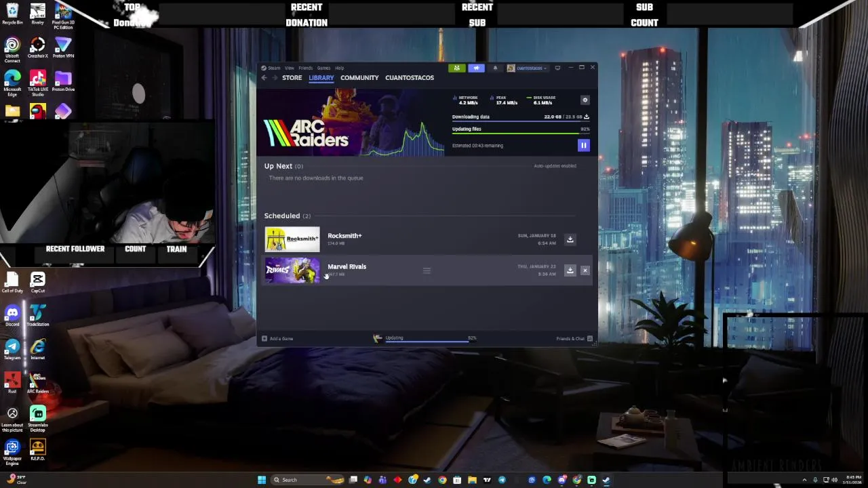This screenshot has width=868, height=488.
Task: Select Rocksmith+ title text
Action: pos(344,236)
